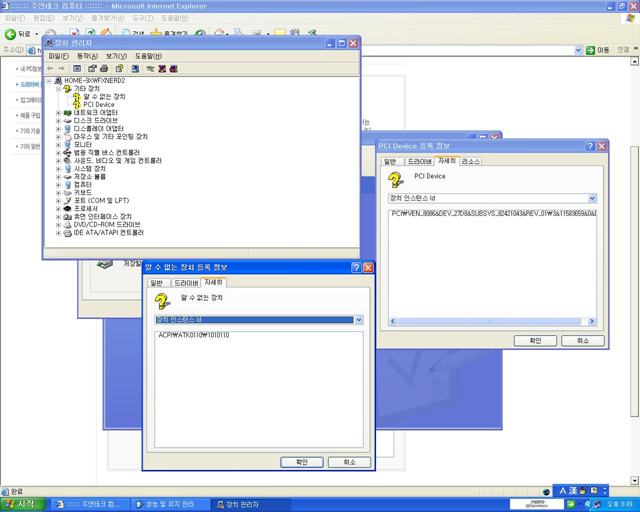Expand the display adapters (디스플레이 어댑터) node
Image resolution: width=640 pixels, height=512 pixels.
click(x=58, y=129)
